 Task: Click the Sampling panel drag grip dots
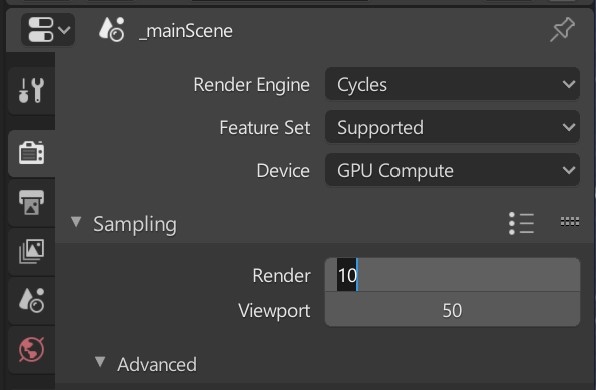tap(570, 221)
